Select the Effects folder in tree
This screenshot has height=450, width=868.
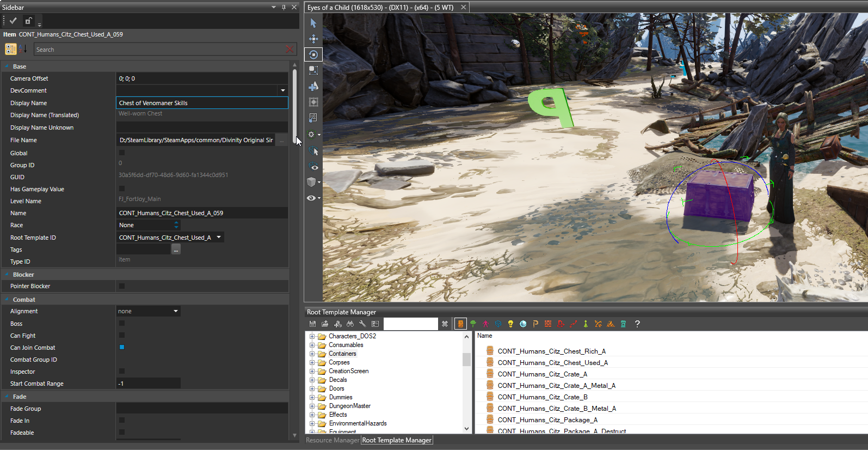click(338, 415)
